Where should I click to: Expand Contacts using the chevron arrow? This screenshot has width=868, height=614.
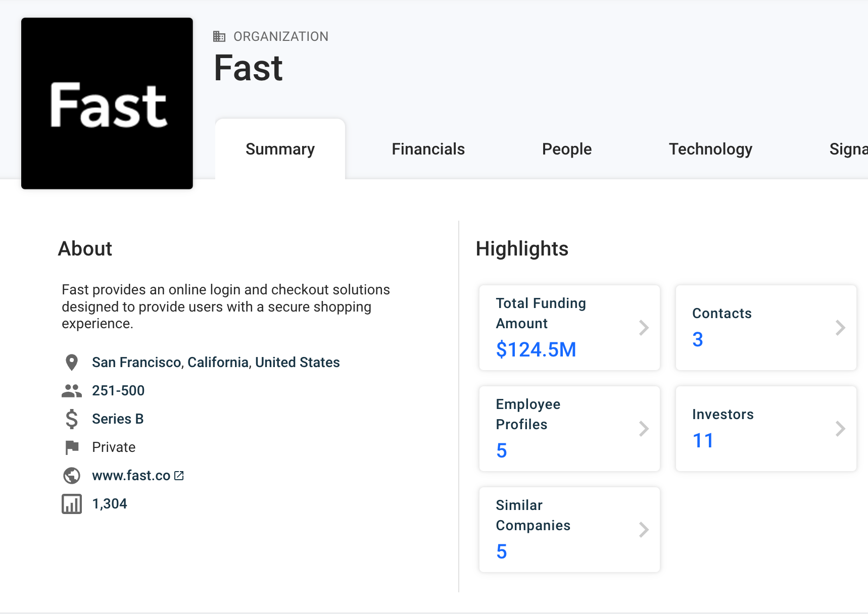click(x=840, y=328)
